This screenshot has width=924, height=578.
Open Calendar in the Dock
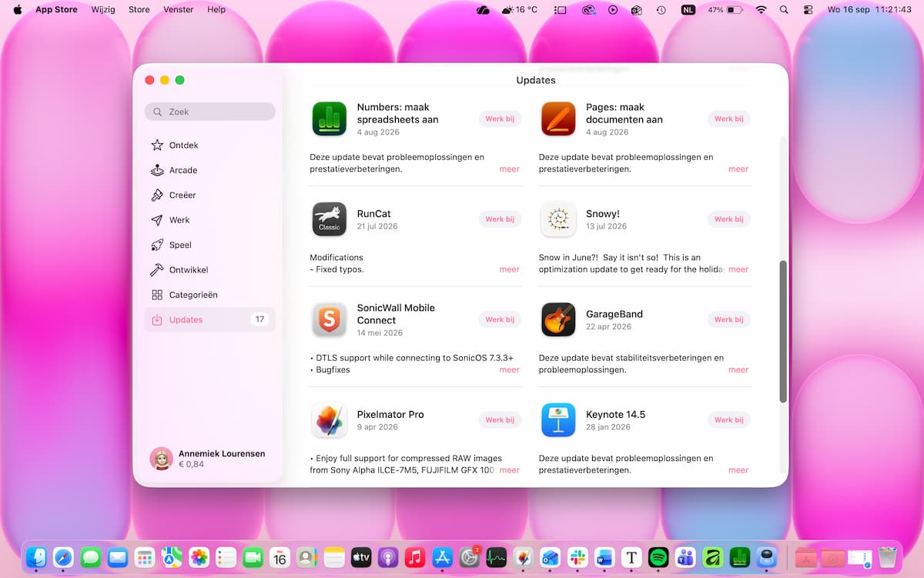280,557
